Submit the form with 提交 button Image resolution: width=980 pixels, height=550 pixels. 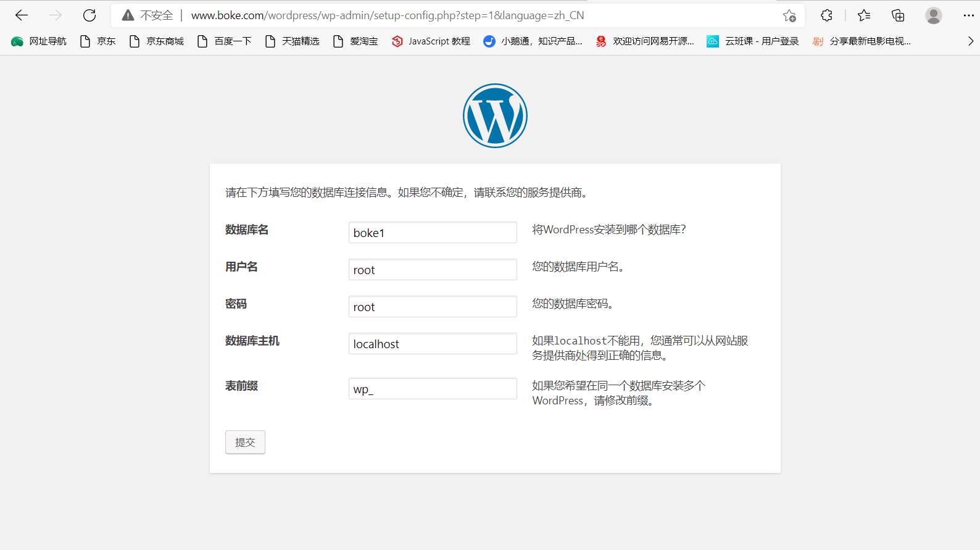245,442
